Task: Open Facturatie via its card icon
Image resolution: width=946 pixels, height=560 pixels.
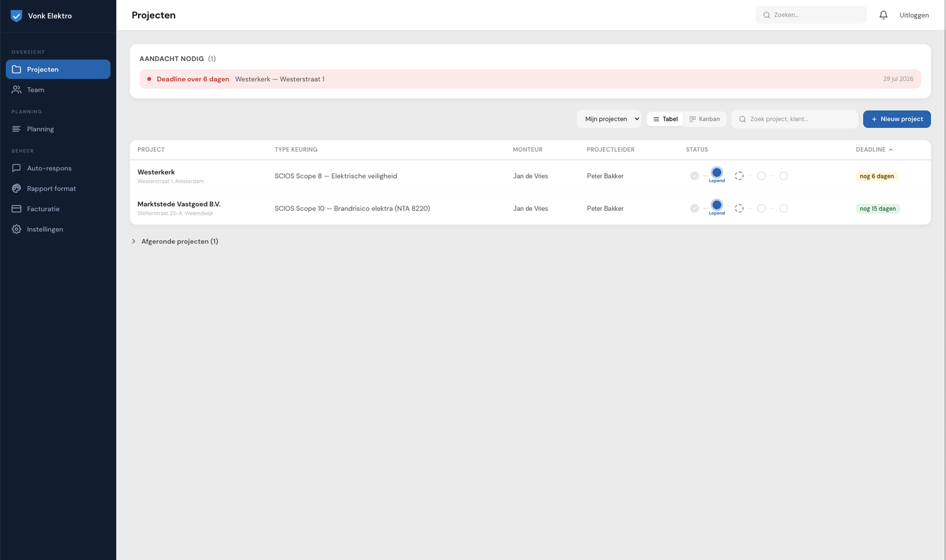Action: 17,209
